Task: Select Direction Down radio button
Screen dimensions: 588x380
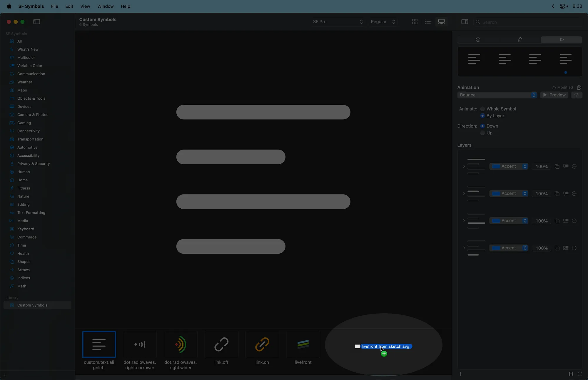Action: (x=482, y=125)
